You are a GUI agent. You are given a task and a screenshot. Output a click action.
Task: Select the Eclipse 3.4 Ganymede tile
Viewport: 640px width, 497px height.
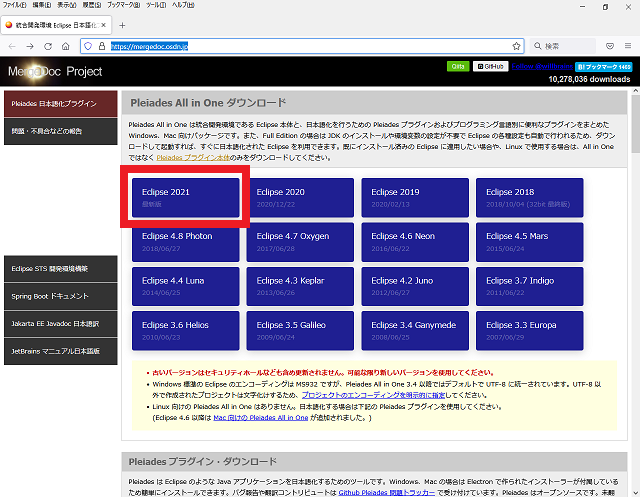click(415, 331)
